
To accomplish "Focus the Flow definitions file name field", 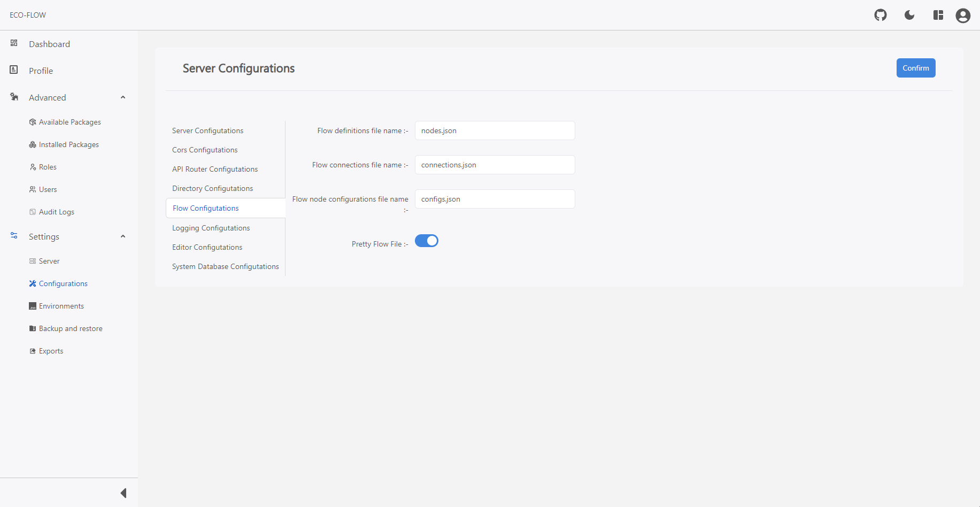I will click(495, 130).
